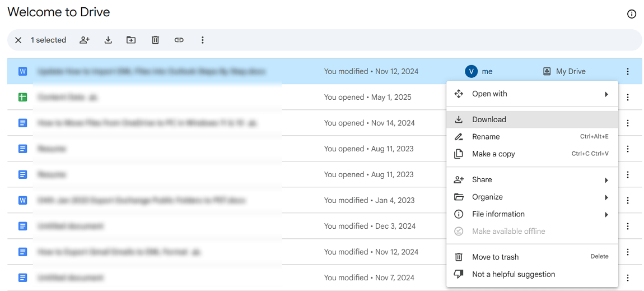
Task: Choose Rename in the context menu
Action: coord(533,137)
